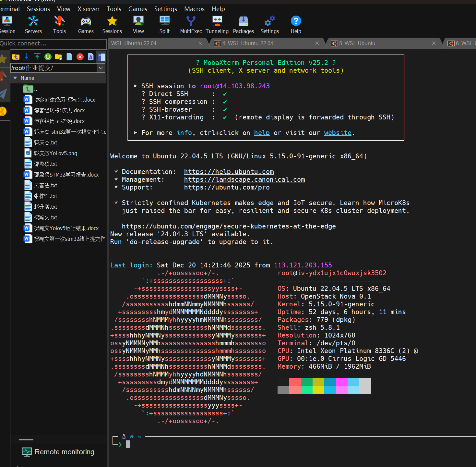
Task: Close the 4. WSL-Ubuntu-22.04 tab
Action: pos(317,43)
